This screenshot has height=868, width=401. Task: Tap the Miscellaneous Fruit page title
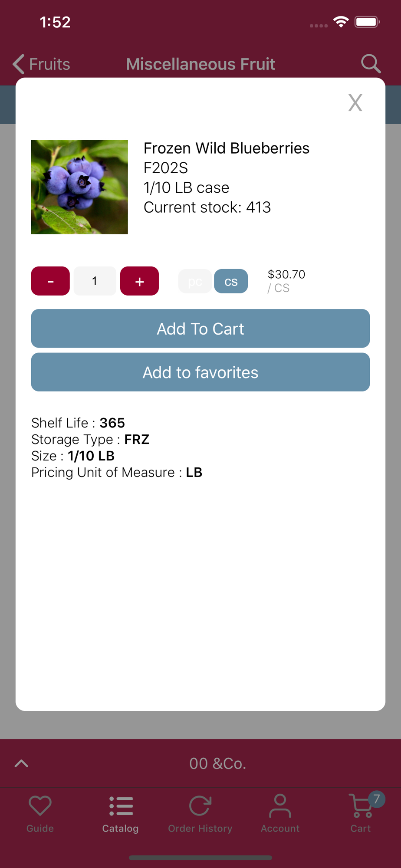[200, 64]
